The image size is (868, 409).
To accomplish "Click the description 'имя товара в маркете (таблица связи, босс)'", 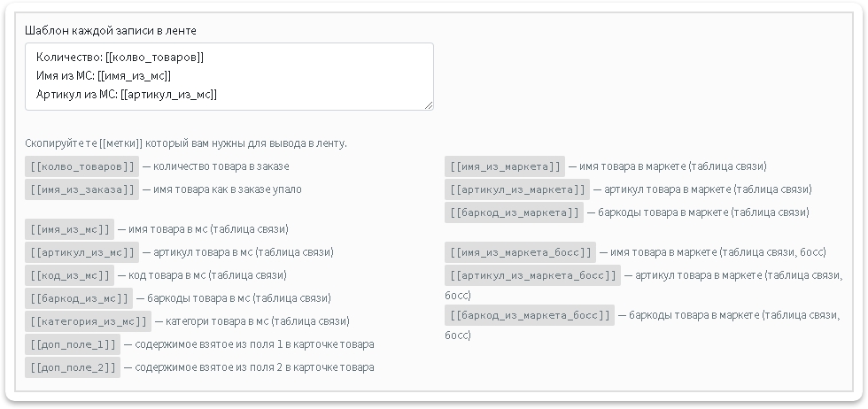I will tap(718, 252).
